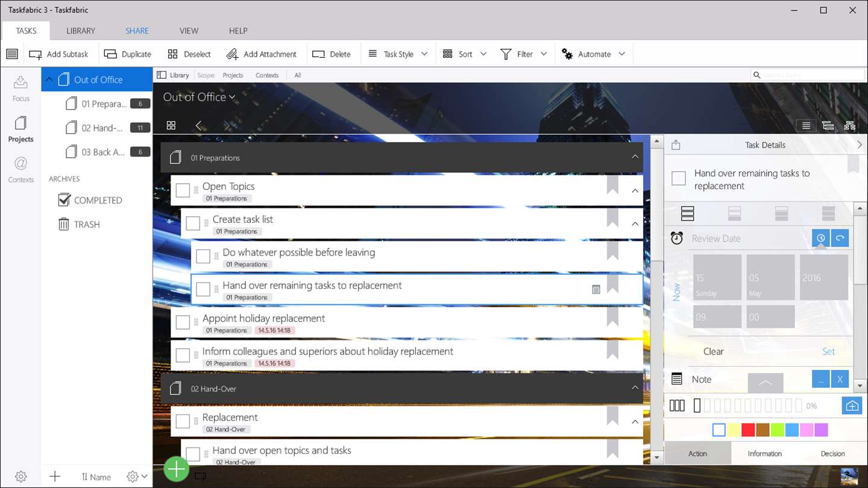The width and height of the screenshot is (868, 488).
Task: Click the Clear review date button
Action: pos(713,351)
